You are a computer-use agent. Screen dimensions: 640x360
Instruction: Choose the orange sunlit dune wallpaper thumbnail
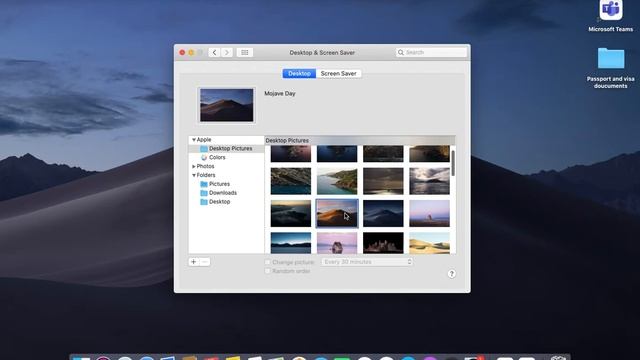click(337, 213)
